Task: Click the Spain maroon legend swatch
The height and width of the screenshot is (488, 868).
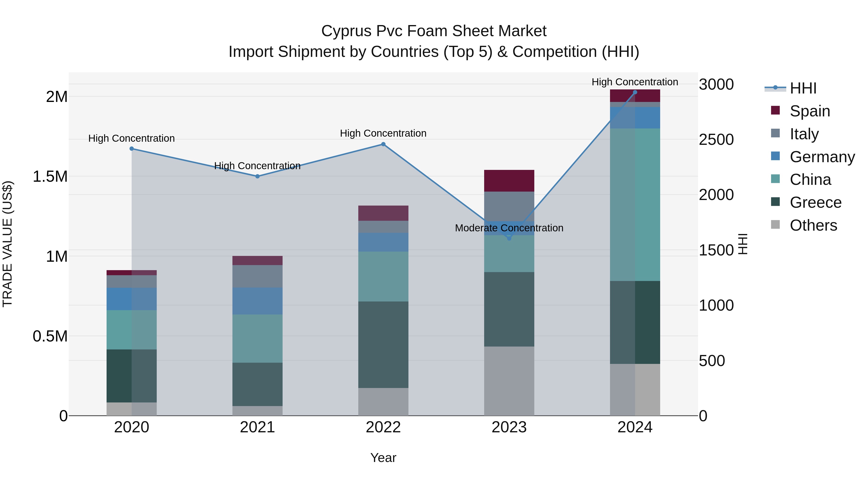Action: coord(775,110)
